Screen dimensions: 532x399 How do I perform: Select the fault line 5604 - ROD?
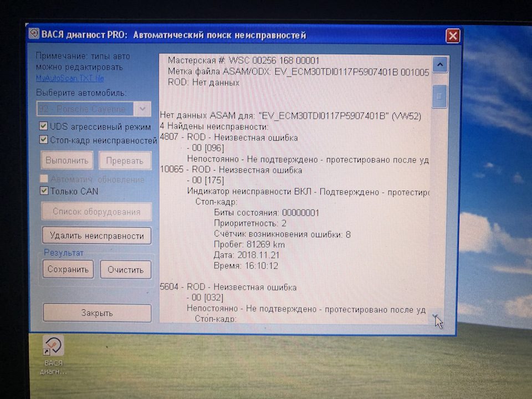click(x=228, y=287)
